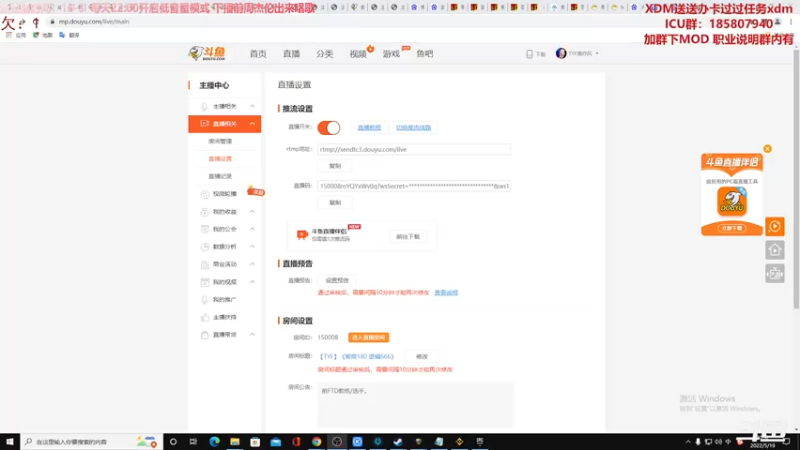Open Microsoft Edge from the taskbar
This screenshot has width=800, height=450.
(214, 441)
